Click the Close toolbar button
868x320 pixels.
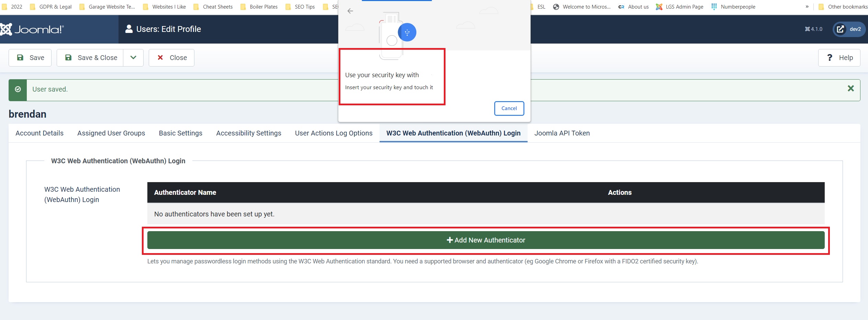(x=171, y=58)
